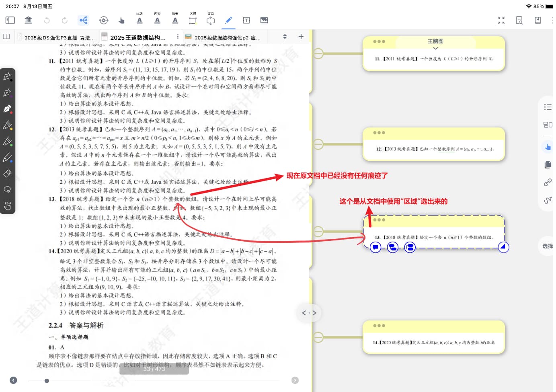The height and width of the screenshot is (392, 556).
Task: Open the study library icon
Action: point(28,20)
